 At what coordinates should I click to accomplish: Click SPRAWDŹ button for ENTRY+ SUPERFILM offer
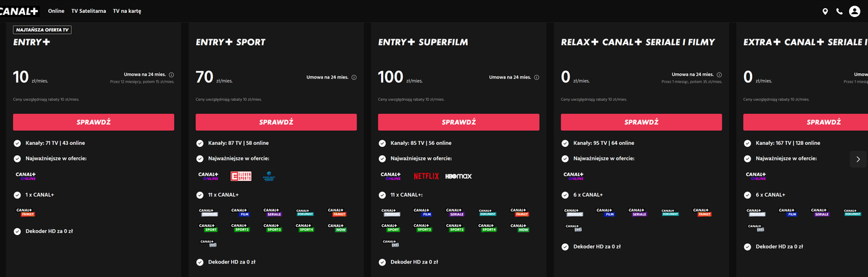(x=459, y=122)
